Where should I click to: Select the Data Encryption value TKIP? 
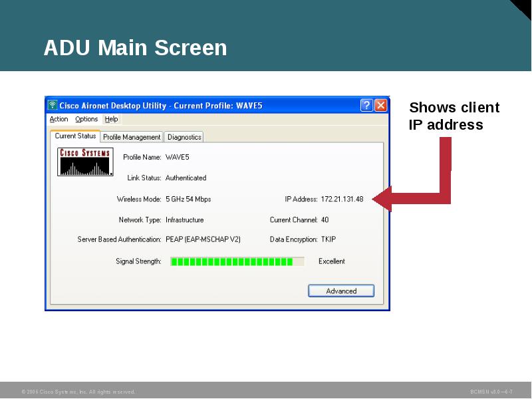coord(329,239)
